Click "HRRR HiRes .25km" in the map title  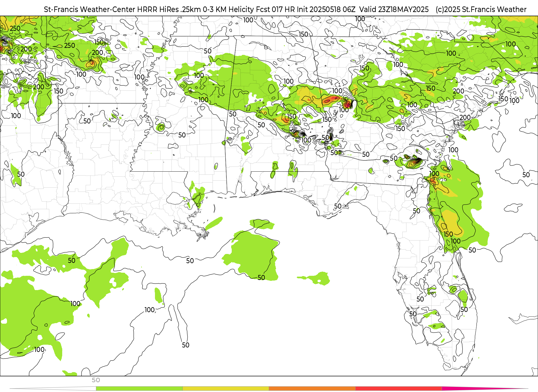point(169,10)
